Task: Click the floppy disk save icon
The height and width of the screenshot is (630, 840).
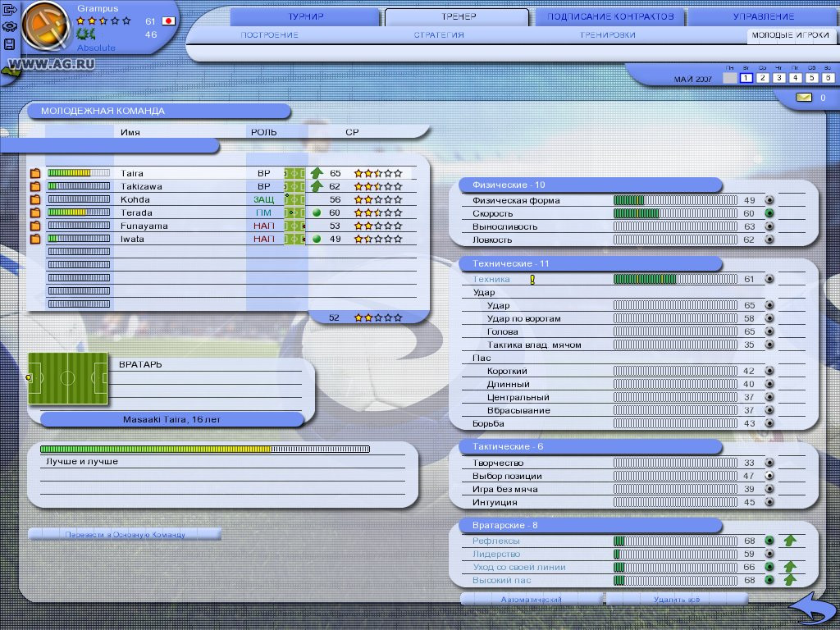Action: point(10,44)
